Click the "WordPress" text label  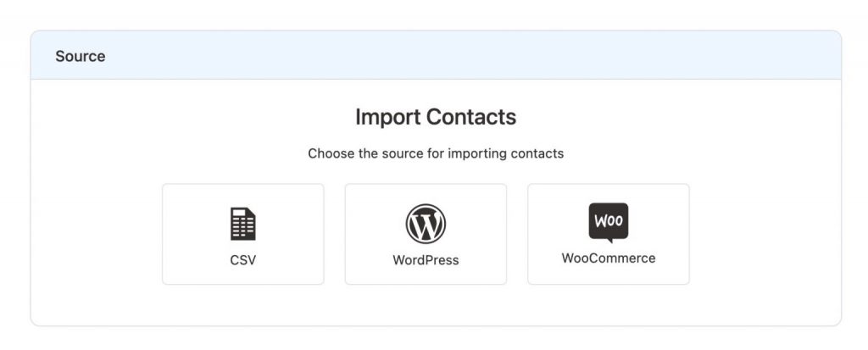pyautogui.click(x=426, y=260)
